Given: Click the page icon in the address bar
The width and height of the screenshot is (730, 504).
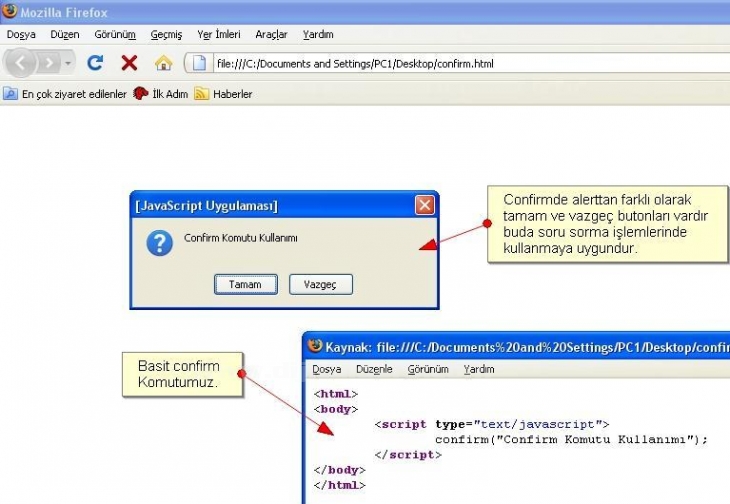Looking at the screenshot, I should (x=199, y=63).
